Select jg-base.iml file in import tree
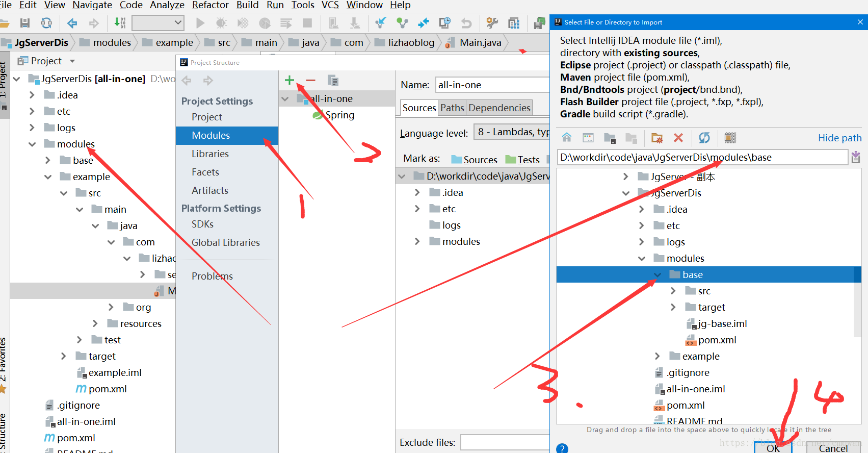868x453 pixels. click(717, 323)
